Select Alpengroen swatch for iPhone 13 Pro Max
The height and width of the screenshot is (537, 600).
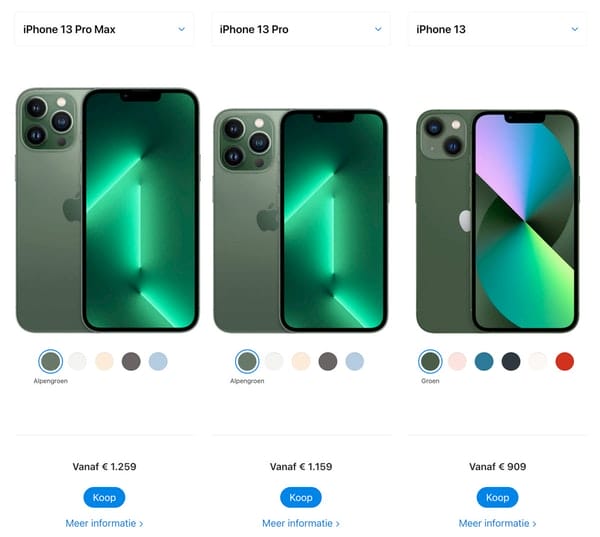click(51, 361)
